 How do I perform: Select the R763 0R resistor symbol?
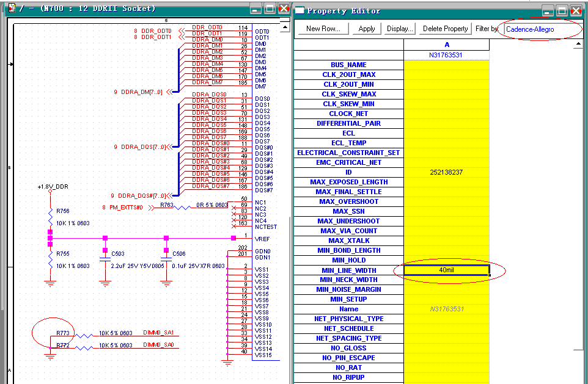pyautogui.click(x=183, y=208)
